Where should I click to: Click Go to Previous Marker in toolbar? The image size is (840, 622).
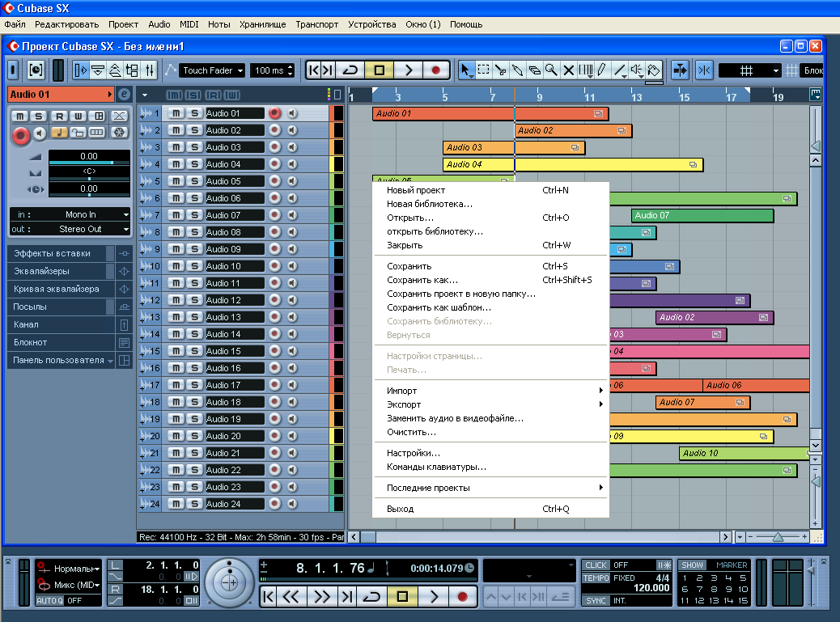pos(314,70)
